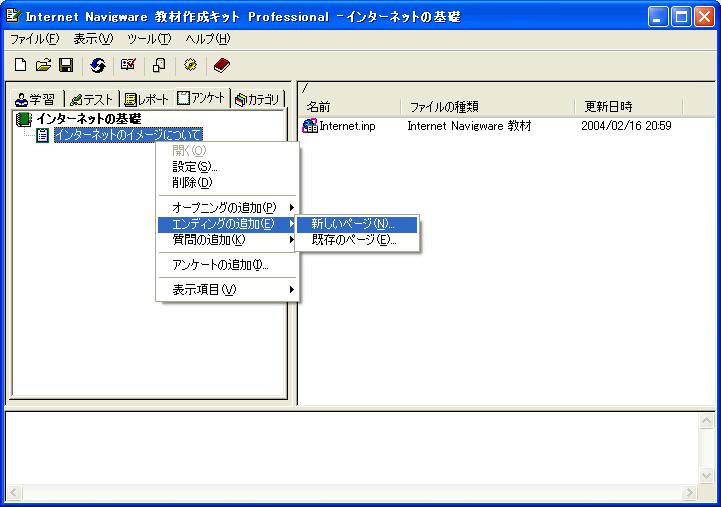The image size is (721, 507).
Task: Open the ツール(T) menu
Action: pyautogui.click(x=149, y=40)
